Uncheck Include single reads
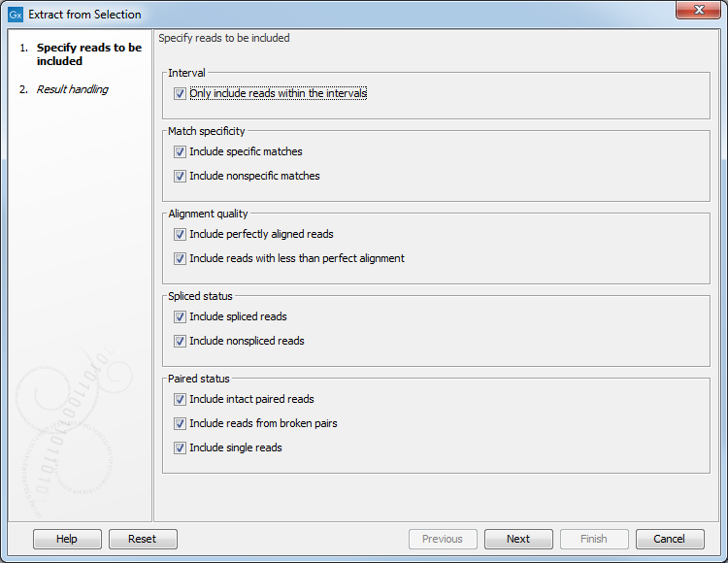The image size is (728, 563). 181,448
